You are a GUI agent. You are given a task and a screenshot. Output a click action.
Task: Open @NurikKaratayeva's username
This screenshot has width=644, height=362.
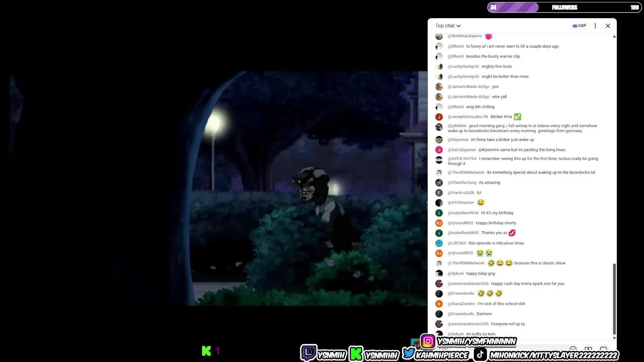(465, 36)
